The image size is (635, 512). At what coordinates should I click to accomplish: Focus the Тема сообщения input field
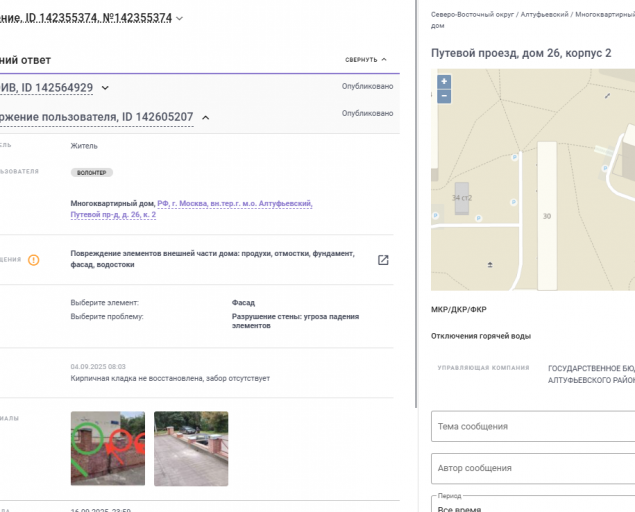tap(533, 426)
